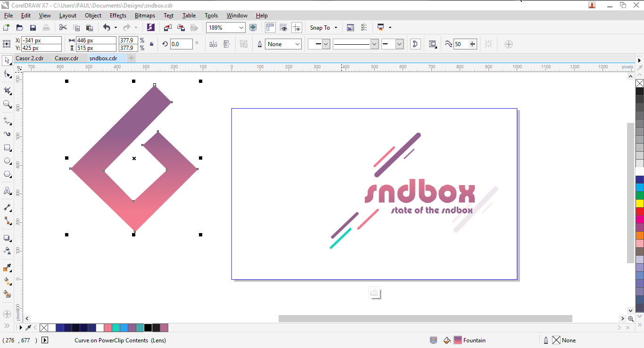
Task: Create a new document
Action: (7, 28)
